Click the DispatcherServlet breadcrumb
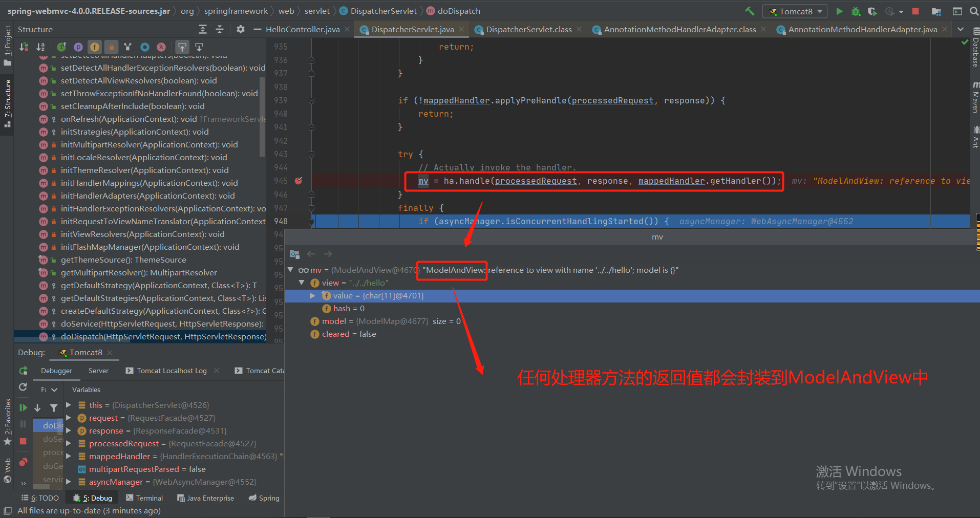Viewport: 980px width, 518px height. [x=378, y=11]
